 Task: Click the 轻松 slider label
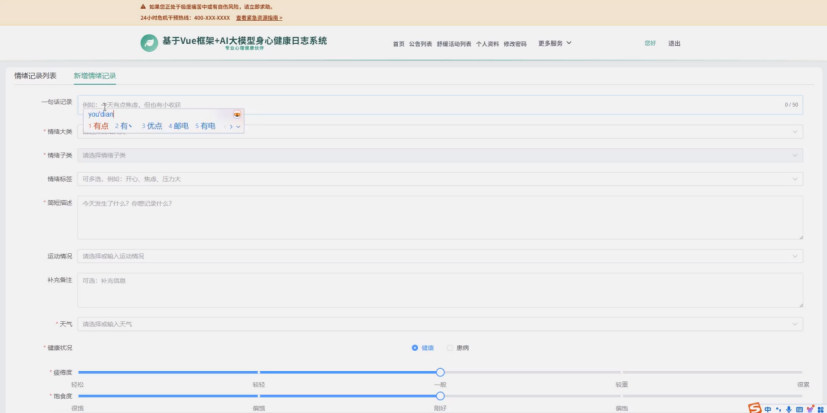coord(78,385)
